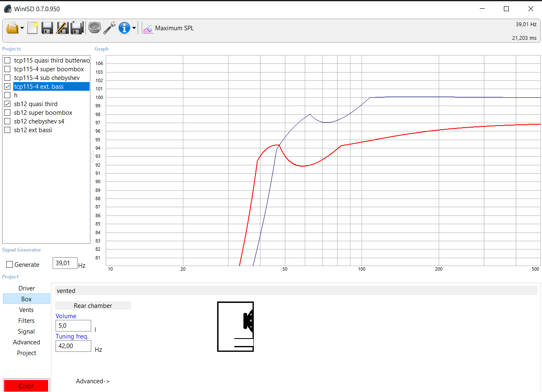Select the sb12 quasi third project name

36,104
